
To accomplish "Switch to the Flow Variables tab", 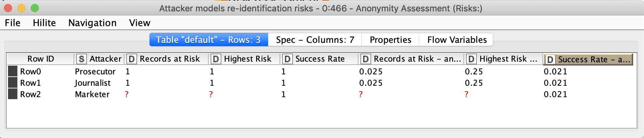I will [x=457, y=40].
